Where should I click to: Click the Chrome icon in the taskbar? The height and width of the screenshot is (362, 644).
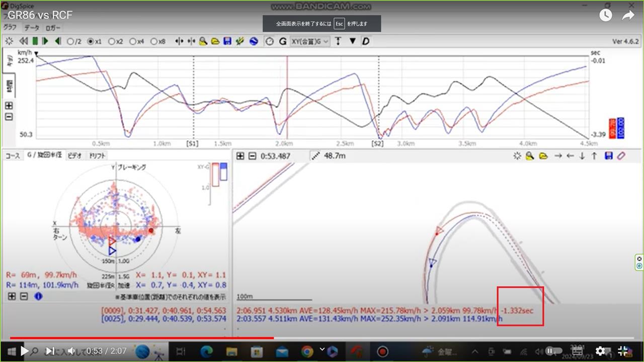click(x=307, y=351)
